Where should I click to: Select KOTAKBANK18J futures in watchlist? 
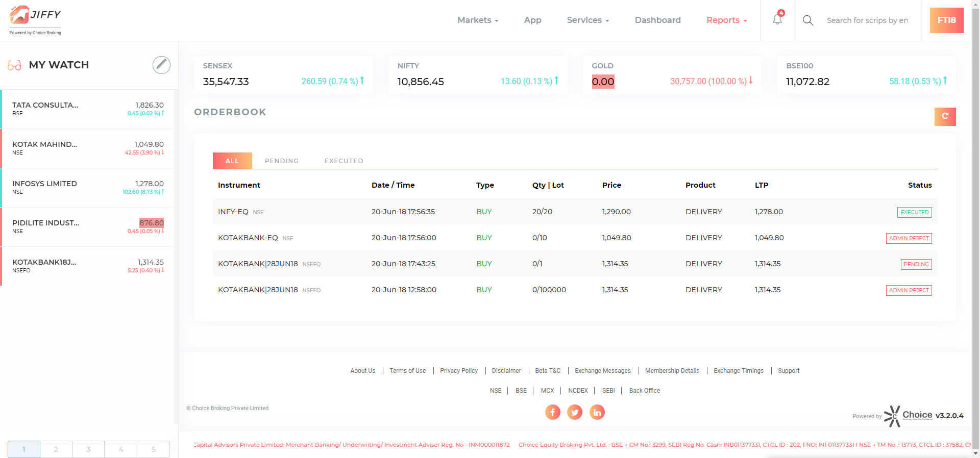click(x=88, y=266)
